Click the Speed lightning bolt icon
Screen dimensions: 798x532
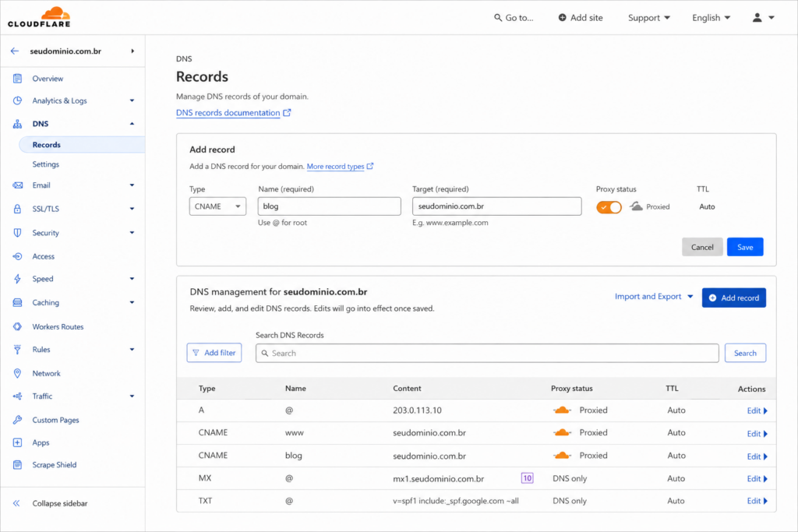tap(17, 279)
